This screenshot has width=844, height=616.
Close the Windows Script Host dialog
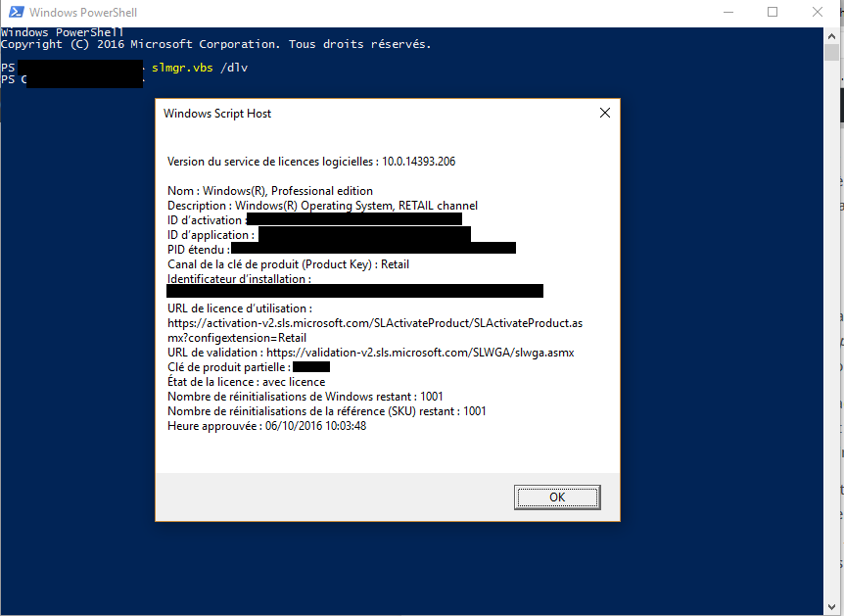(605, 113)
